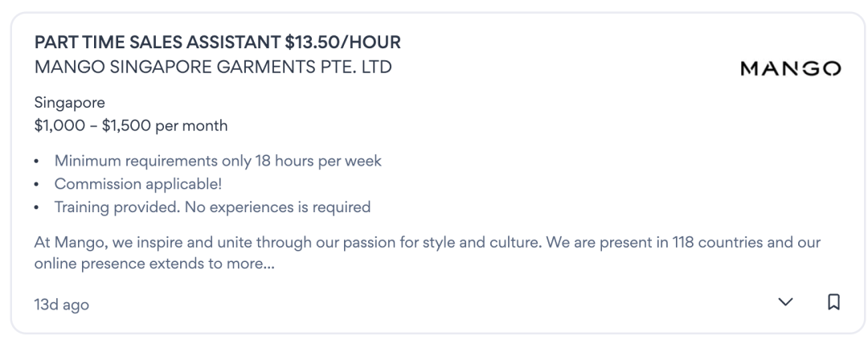Select the "Commission applicable!" bullet point

pyautogui.click(x=132, y=184)
